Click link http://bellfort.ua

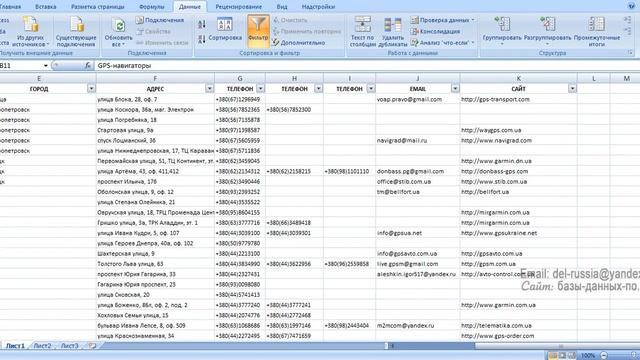tap(485, 192)
